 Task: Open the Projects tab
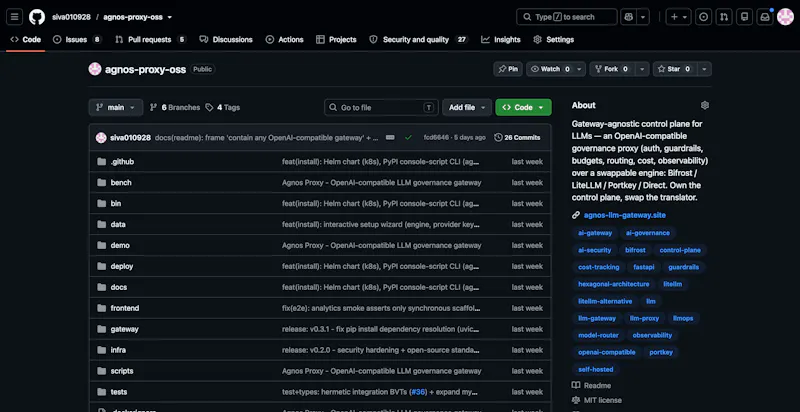pos(336,39)
